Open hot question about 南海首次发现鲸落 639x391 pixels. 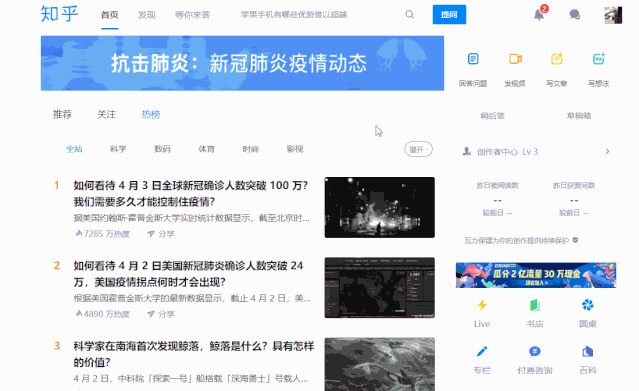(194, 354)
